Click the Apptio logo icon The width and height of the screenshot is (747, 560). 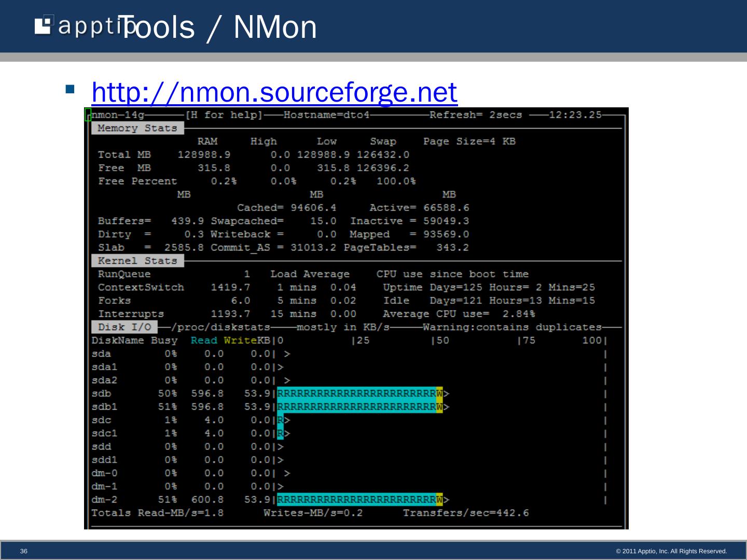pyautogui.click(x=44, y=25)
